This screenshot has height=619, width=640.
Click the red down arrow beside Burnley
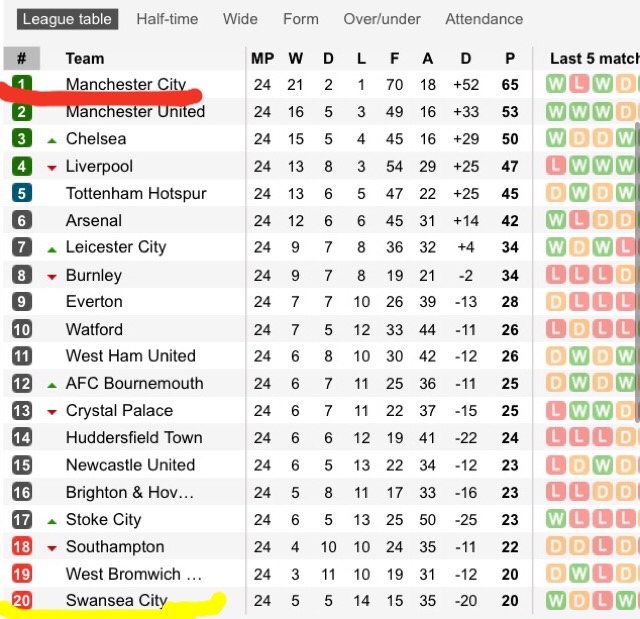[x=52, y=277]
